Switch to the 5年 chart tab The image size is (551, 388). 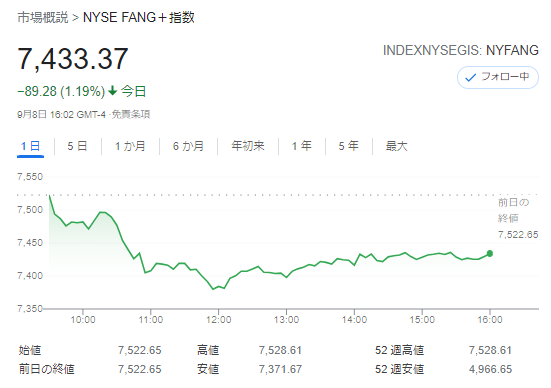349,146
